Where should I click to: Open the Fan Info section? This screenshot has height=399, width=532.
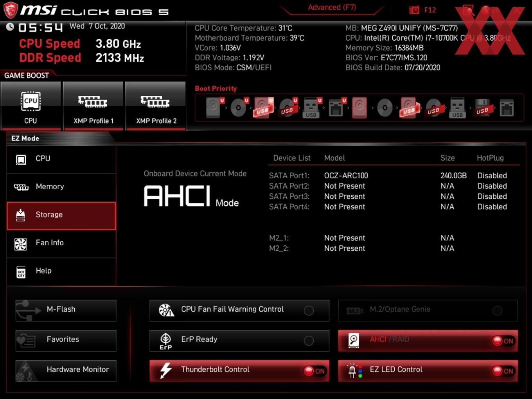[61, 244]
